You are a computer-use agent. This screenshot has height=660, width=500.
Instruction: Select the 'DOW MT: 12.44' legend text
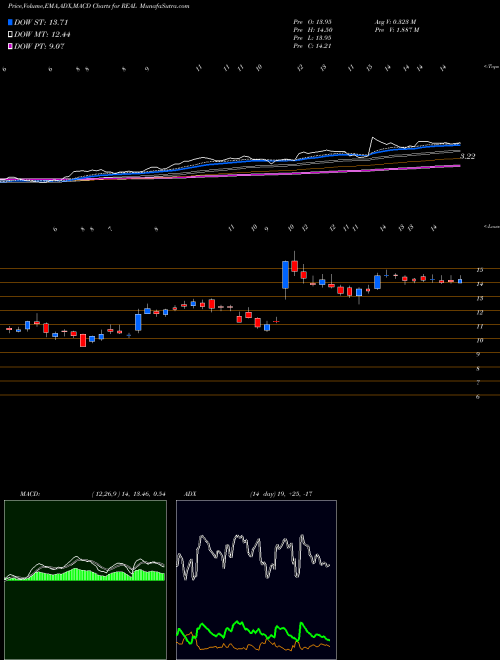[42, 35]
